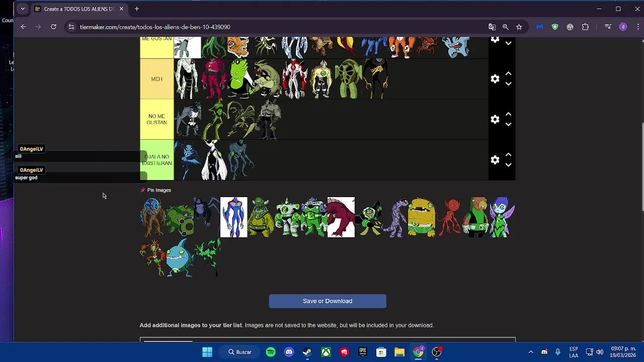Select blue and red alien on white background

pyautogui.click(x=234, y=217)
